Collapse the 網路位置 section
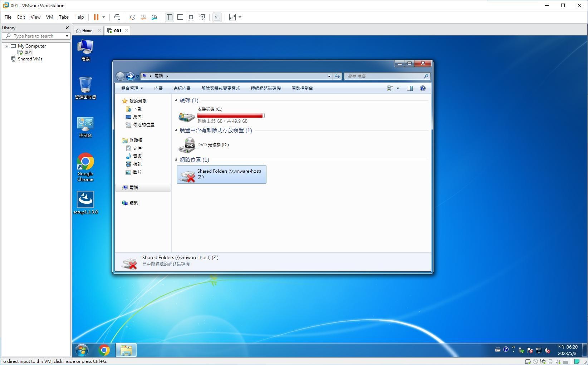The width and height of the screenshot is (588, 365). (176, 160)
